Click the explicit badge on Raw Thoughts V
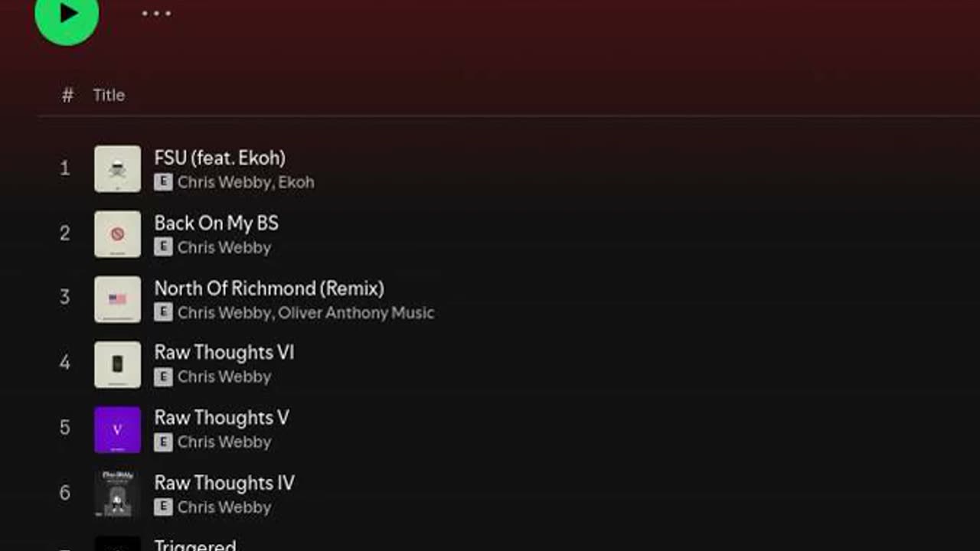The height and width of the screenshot is (551, 980). [162, 442]
